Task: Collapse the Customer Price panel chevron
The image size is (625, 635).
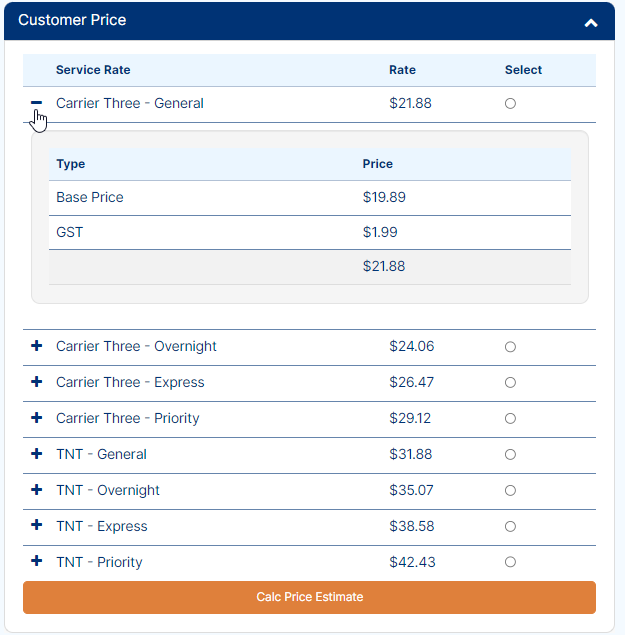Action: 591,23
